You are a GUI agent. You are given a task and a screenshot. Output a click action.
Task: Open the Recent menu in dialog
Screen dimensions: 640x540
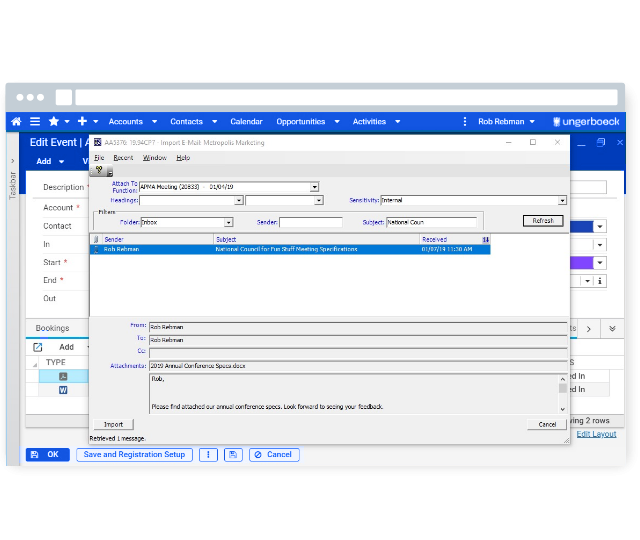123,157
